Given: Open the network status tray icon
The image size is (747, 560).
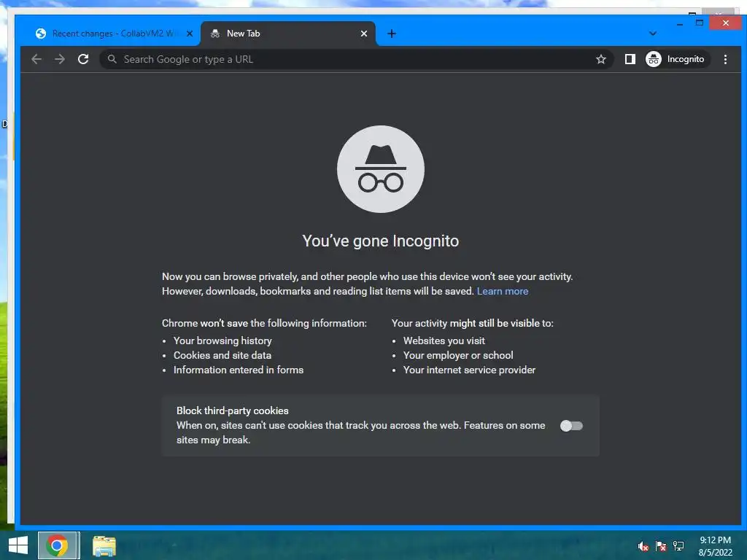Looking at the screenshot, I should (678, 546).
